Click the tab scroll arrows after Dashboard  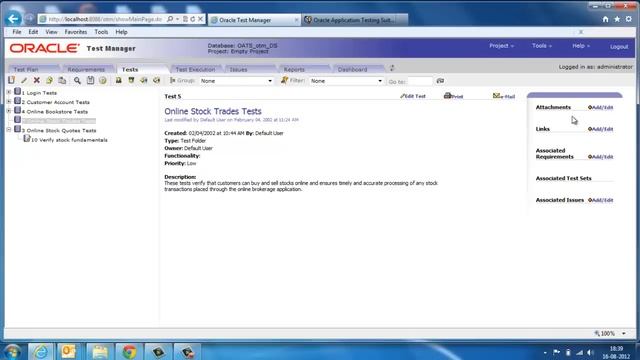coord(392,68)
